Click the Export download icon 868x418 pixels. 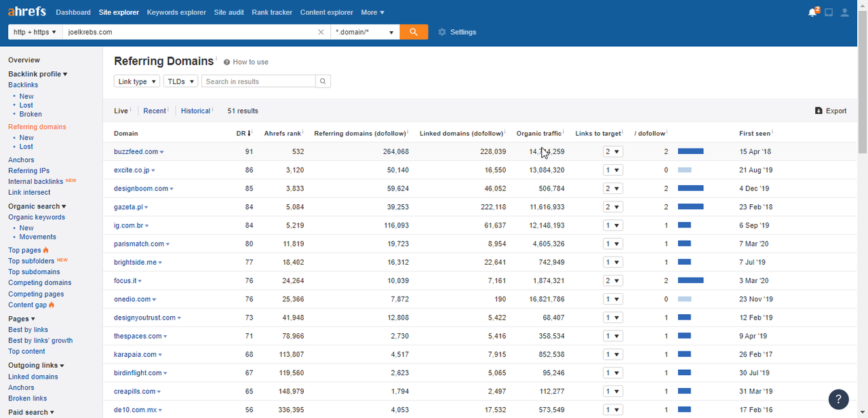pos(818,111)
